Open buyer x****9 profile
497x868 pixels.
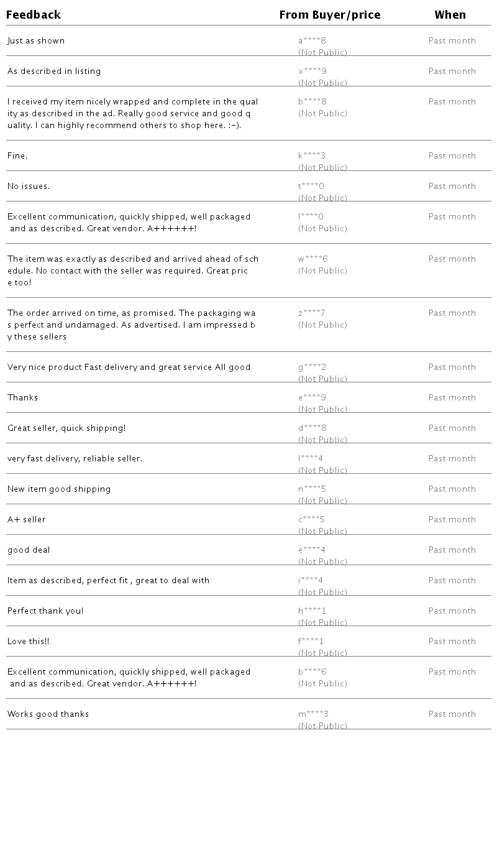coord(312,72)
